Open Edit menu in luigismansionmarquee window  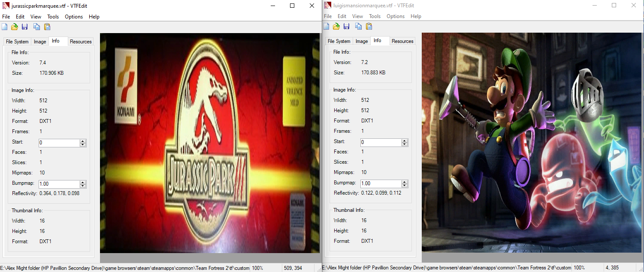click(x=342, y=16)
